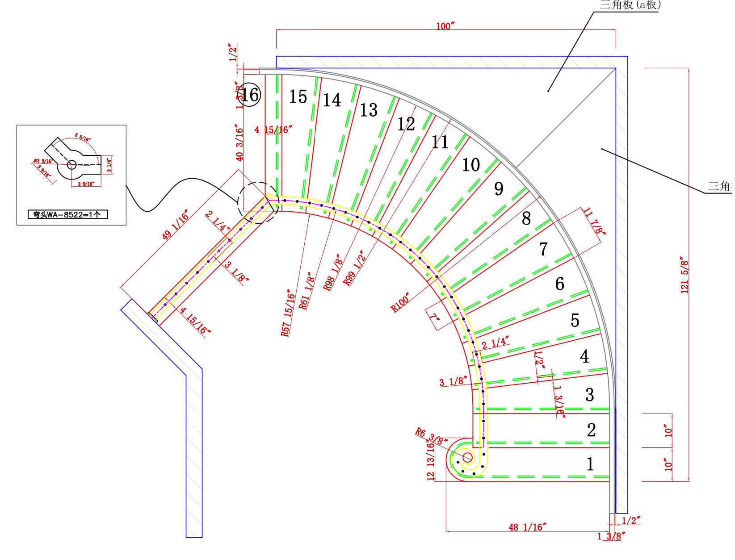Click the R6 3/8″ volute radius label
The width and height of the screenshot is (735, 560).
pos(432,436)
